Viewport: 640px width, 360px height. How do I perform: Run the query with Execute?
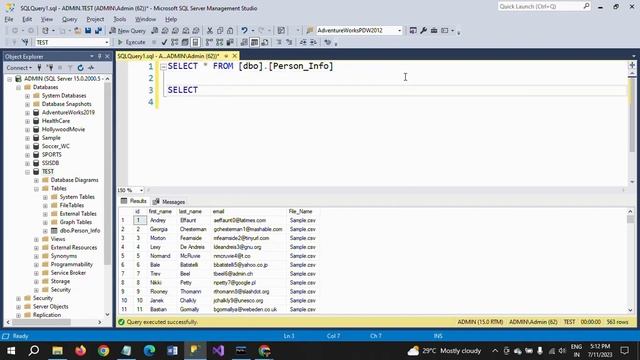pyautogui.click(x=131, y=42)
